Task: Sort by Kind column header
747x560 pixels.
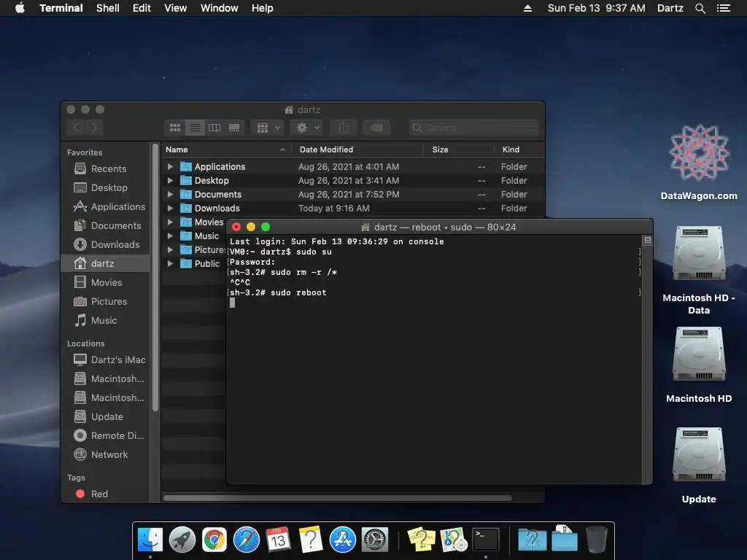Action: pos(519,149)
